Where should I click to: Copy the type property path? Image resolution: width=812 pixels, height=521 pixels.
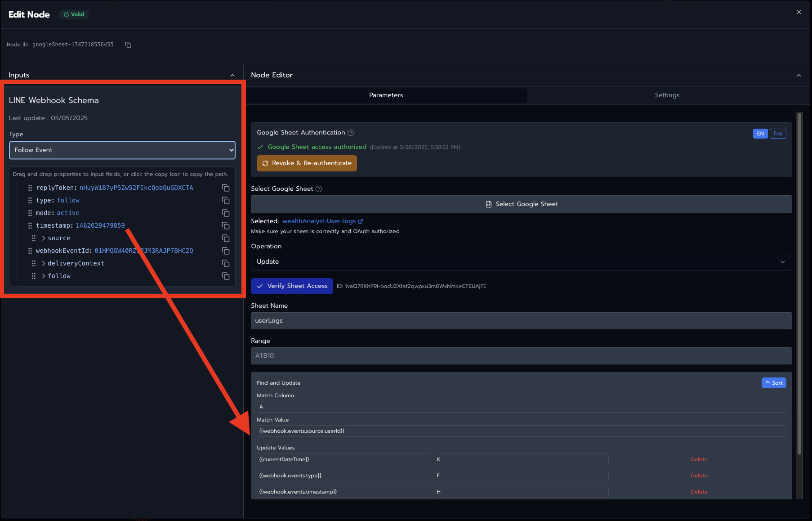(226, 201)
